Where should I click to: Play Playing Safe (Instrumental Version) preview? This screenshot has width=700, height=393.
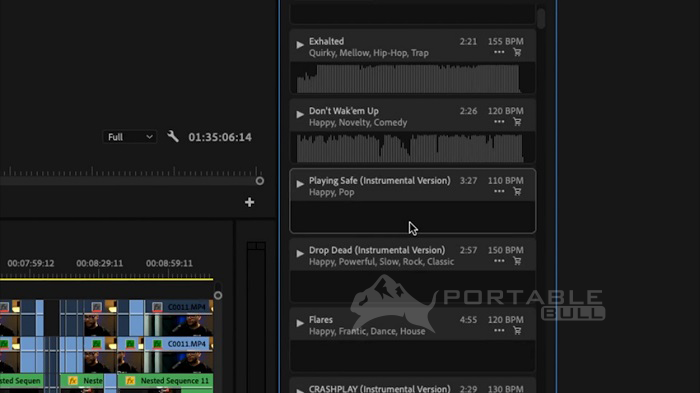(x=300, y=184)
